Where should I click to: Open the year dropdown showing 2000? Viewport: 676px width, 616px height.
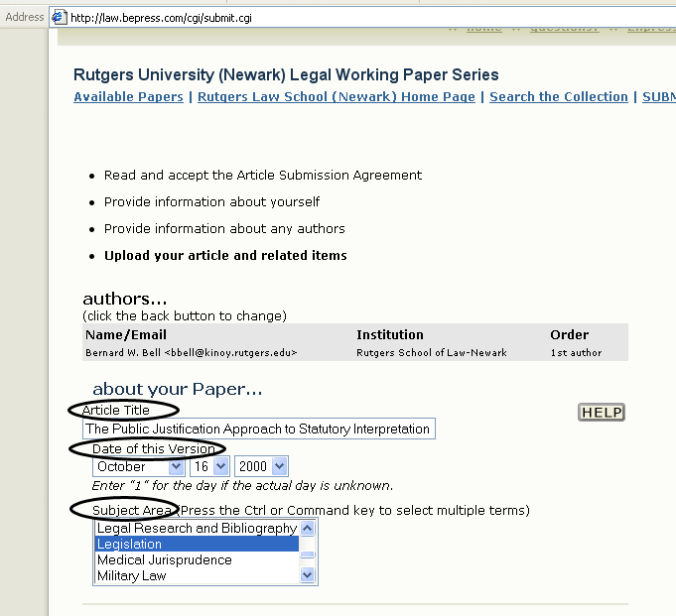click(x=261, y=466)
